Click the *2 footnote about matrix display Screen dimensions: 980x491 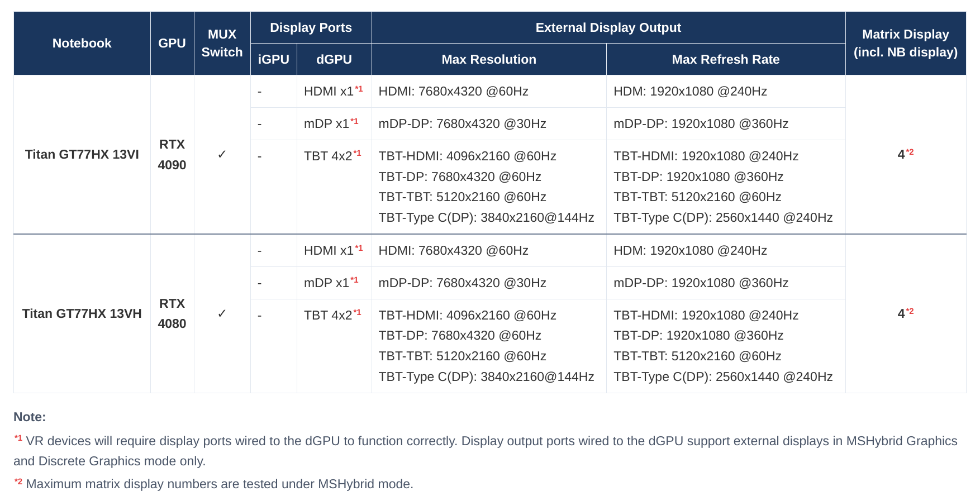point(213,483)
